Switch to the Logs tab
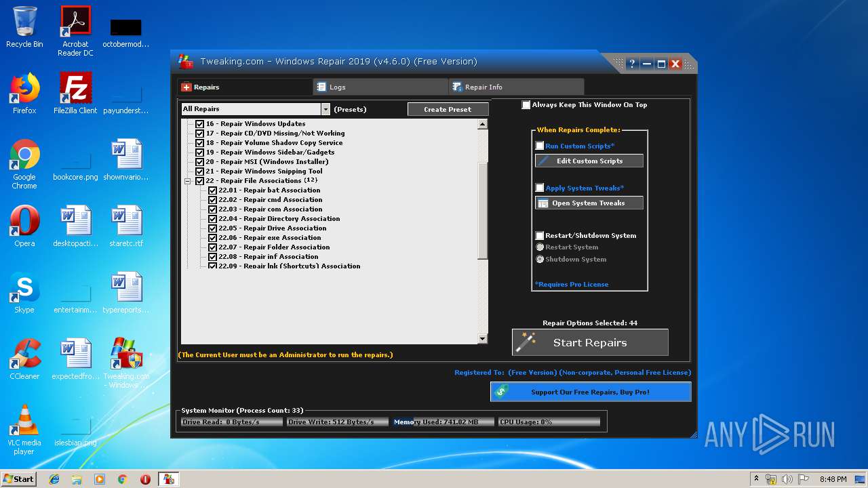 point(380,87)
